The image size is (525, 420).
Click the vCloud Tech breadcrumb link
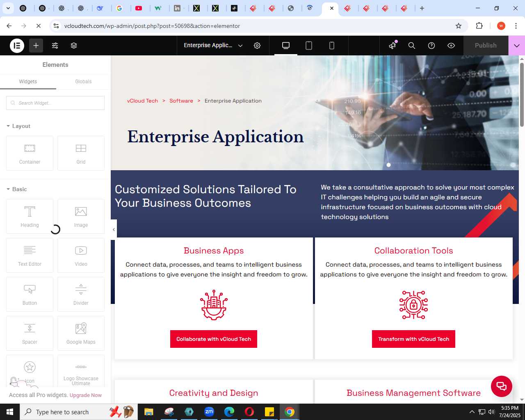[x=142, y=101]
